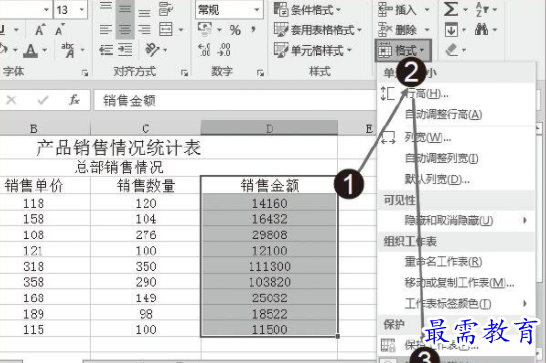The width and height of the screenshot is (546, 363).
Task: Open 工作表标签颜色 tab color submenu
Action: [456, 303]
